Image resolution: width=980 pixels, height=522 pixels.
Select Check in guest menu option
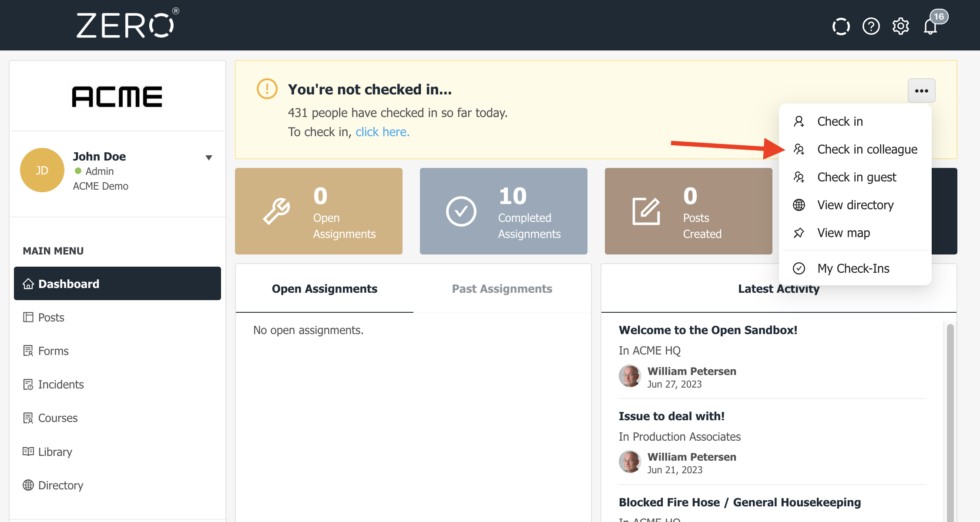pos(856,177)
